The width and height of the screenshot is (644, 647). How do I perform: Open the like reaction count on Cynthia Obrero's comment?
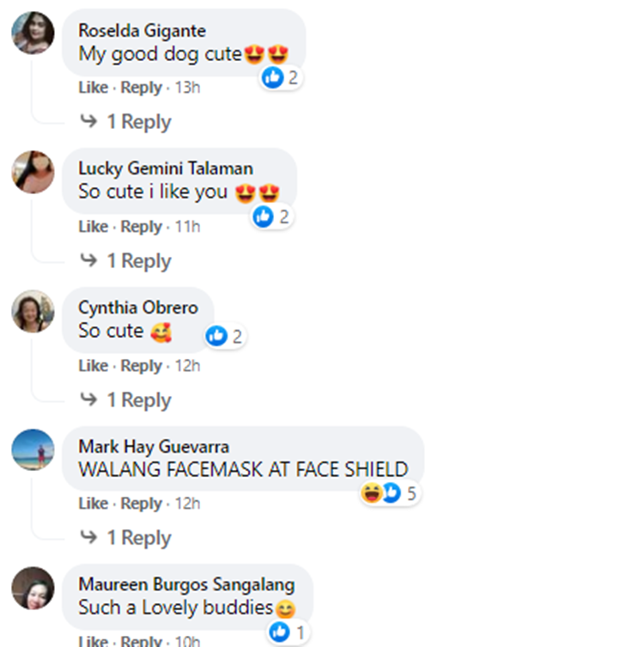[x=225, y=336]
